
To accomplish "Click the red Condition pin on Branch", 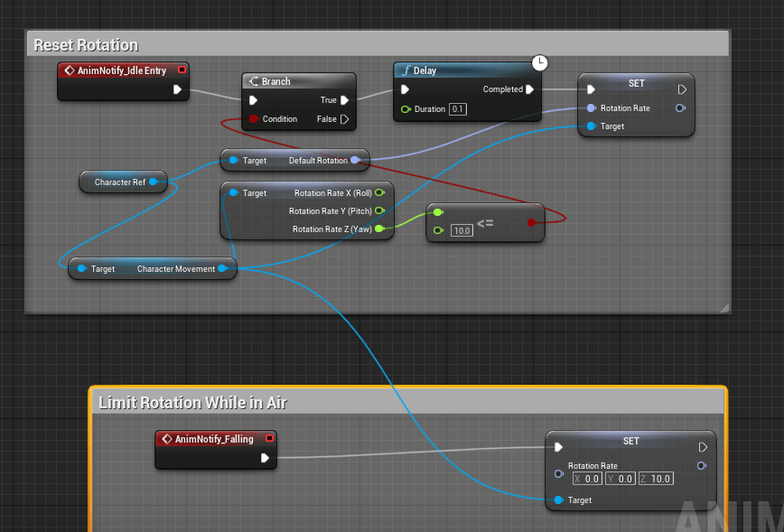I will 254,119.
